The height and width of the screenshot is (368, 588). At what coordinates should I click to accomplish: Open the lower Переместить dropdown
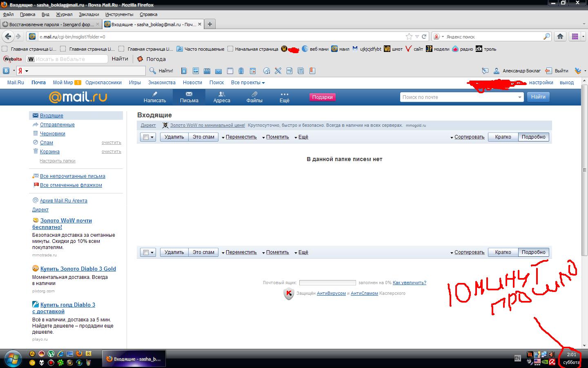[x=239, y=252]
